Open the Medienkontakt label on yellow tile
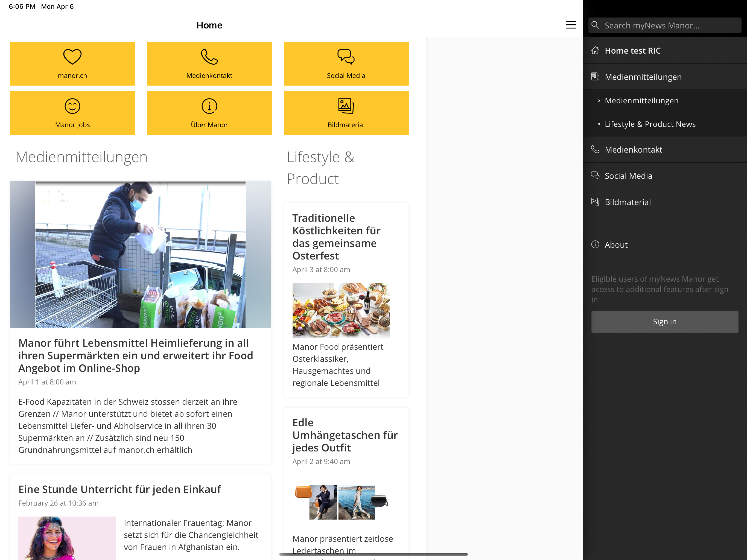 (209, 76)
